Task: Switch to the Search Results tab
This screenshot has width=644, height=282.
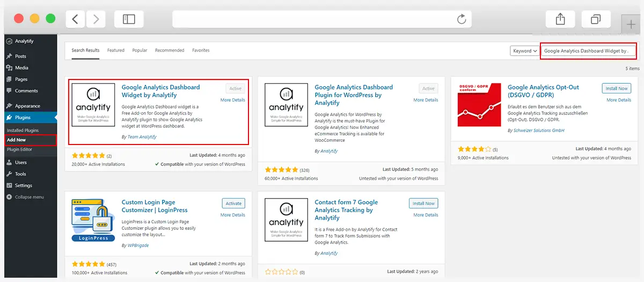Action: (x=85, y=50)
